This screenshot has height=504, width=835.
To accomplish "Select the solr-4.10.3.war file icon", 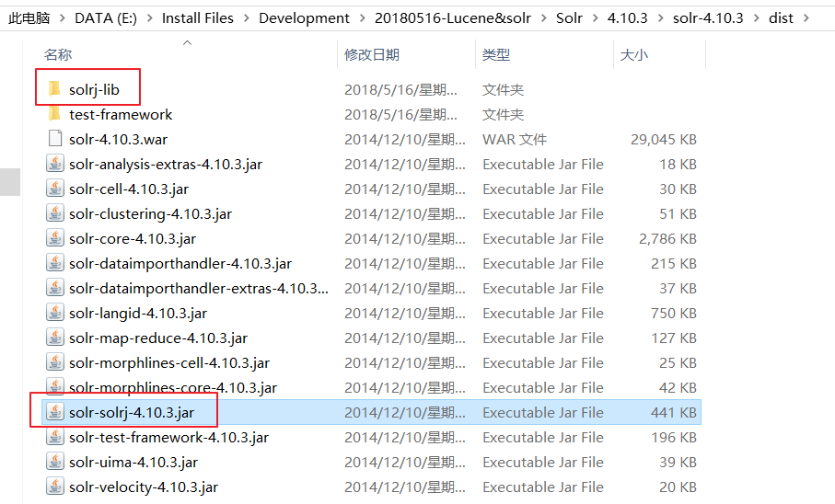I will (x=55, y=139).
